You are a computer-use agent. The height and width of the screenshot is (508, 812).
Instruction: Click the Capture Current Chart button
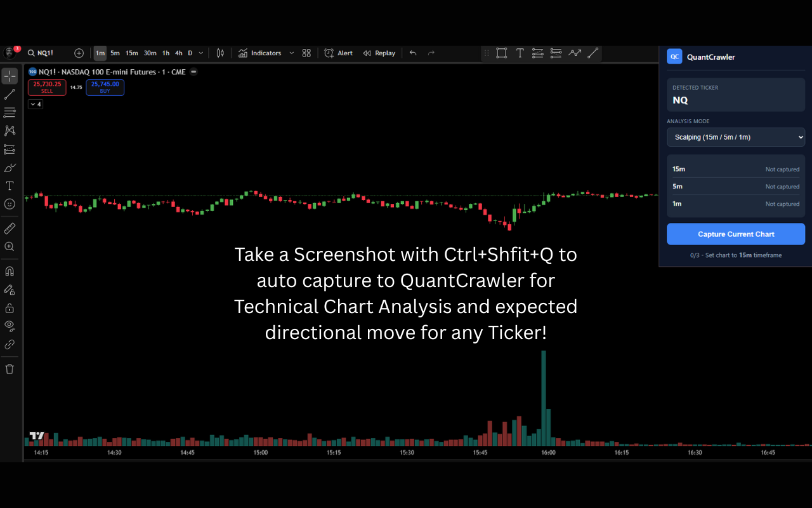[x=735, y=234]
